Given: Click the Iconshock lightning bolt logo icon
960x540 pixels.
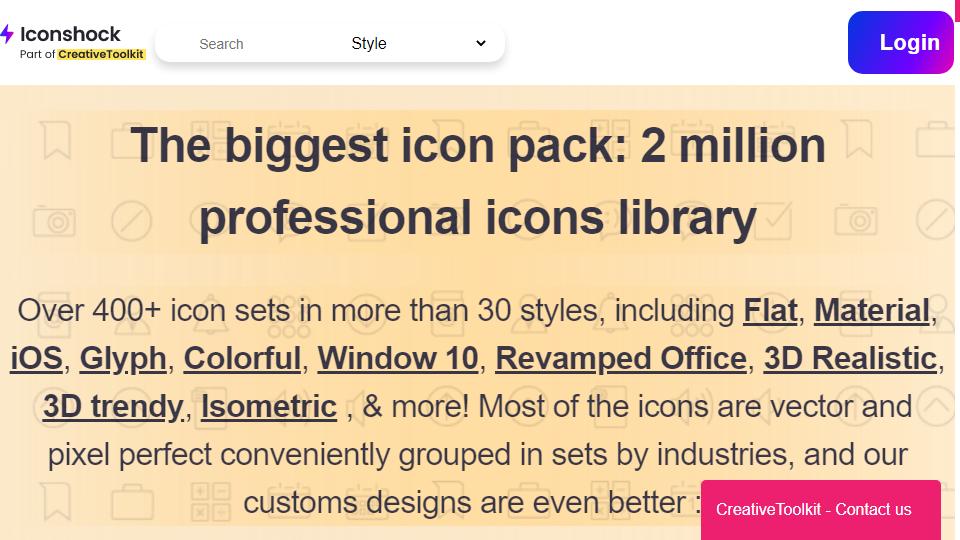Looking at the screenshot, I should [x=7, y=34].
